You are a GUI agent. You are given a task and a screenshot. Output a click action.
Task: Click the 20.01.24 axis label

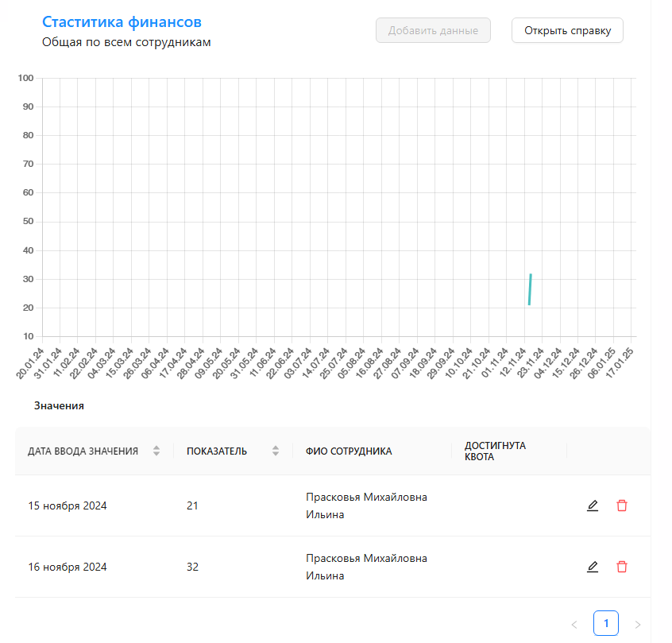30,363
